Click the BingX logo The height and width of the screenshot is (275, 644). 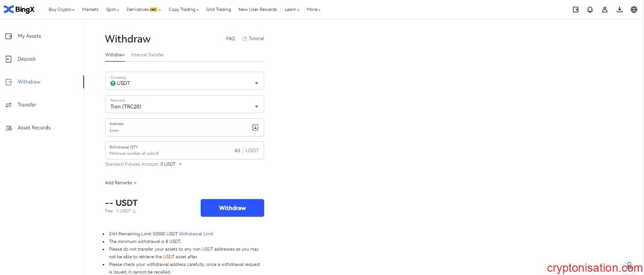pyautogui.click(x=19, y=10)
